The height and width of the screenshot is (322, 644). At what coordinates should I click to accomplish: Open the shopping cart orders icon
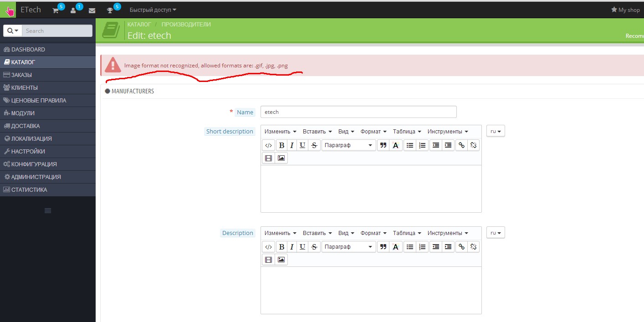click(56, 10)
